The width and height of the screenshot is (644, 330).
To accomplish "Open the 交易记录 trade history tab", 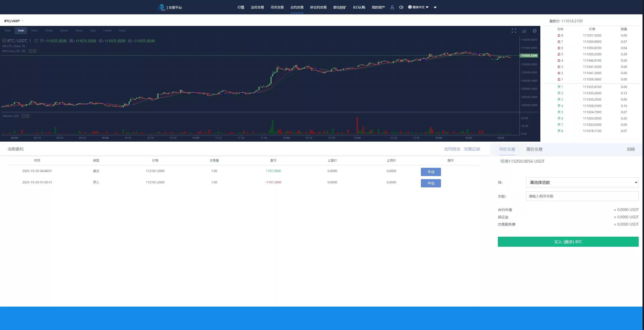I will pyautogui.click(x=472, y=149).
